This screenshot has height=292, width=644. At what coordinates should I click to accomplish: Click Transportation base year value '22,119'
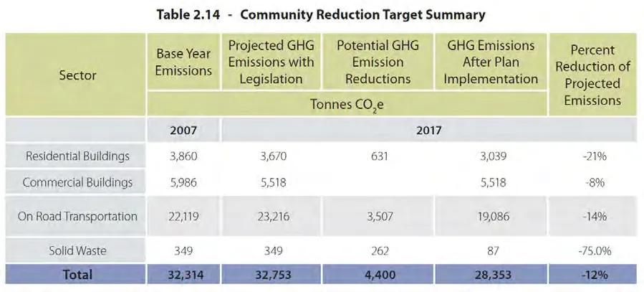pos(183,217)
